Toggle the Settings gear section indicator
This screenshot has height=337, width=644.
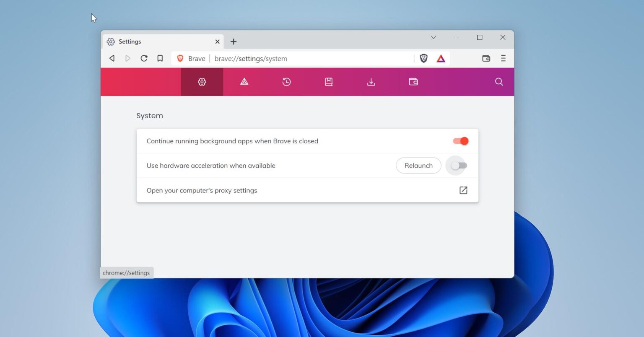point(202,82)
